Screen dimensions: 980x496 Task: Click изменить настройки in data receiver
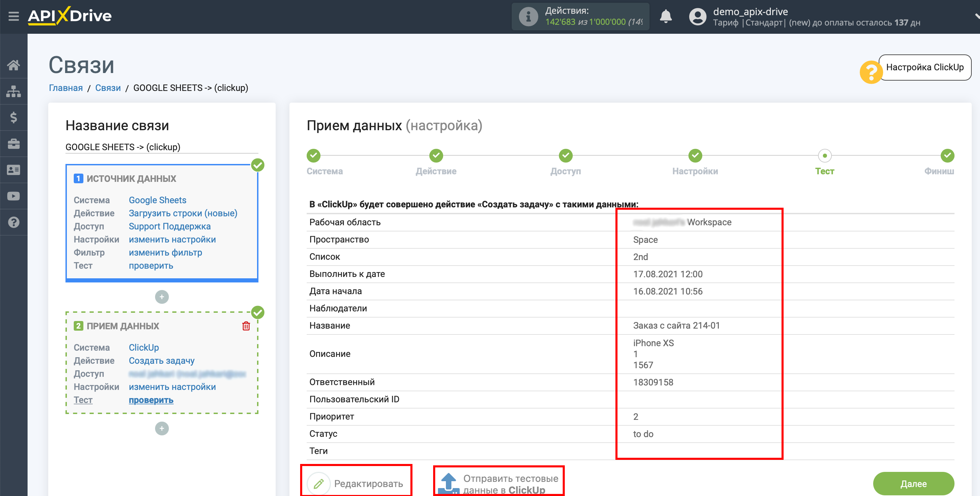click(172, 387)
